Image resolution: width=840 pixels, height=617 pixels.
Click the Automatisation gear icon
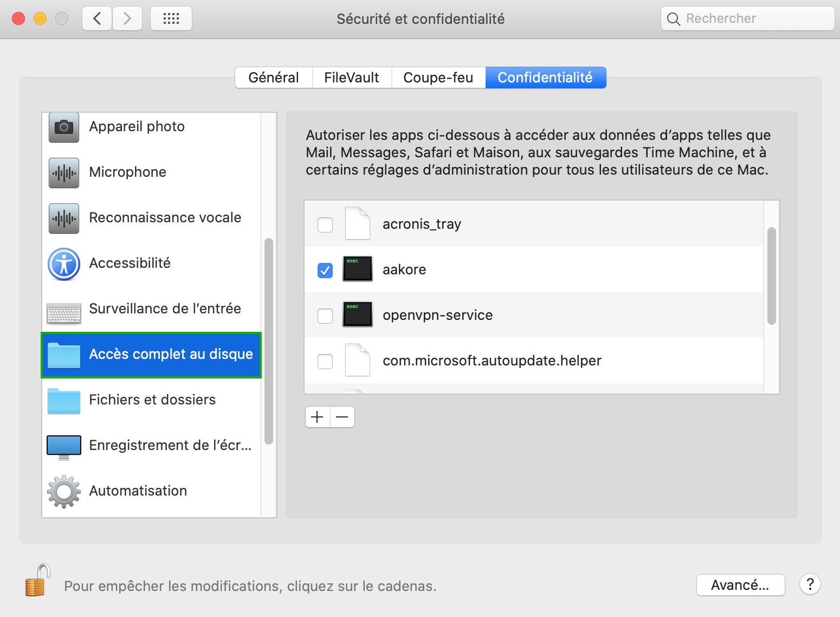tap(64, 491)
